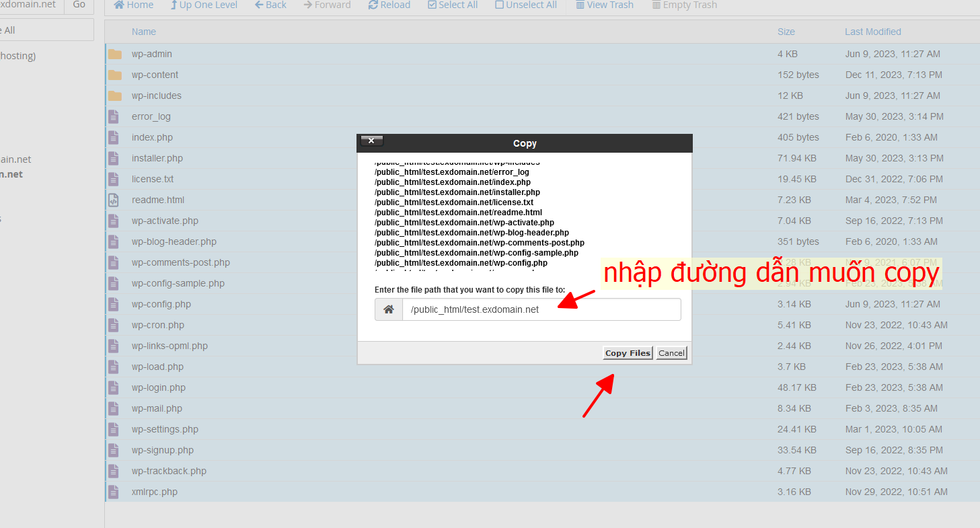Image resolution: width=980 pixels, height=528 pixels.
Task: Click the wp-blog-header.php file icon
Action: (114, 241)
